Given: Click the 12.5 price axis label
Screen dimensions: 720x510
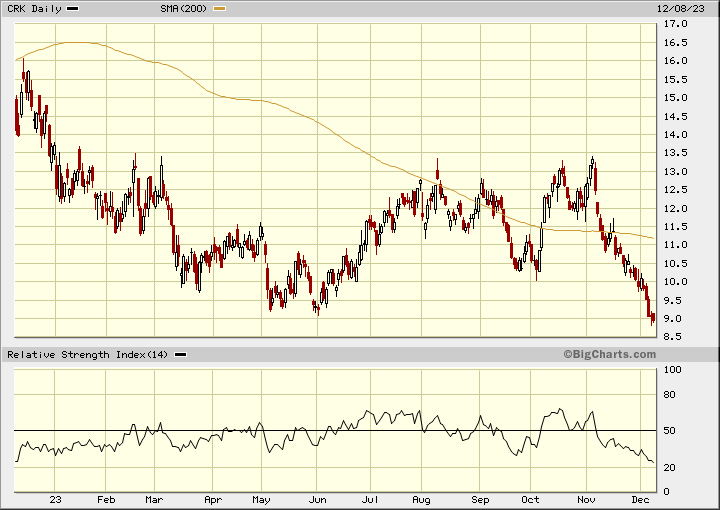Looking at the screenshot, I should tap(675, 190).
